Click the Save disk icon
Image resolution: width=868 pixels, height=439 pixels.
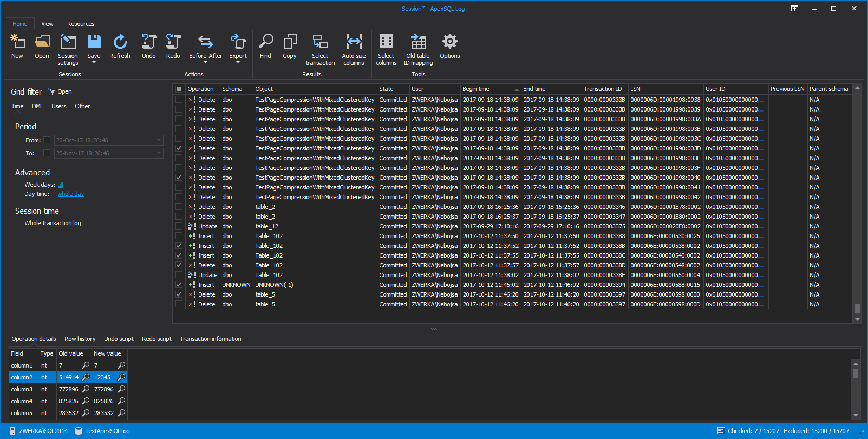pyautogui.click(x=94, y=41)
